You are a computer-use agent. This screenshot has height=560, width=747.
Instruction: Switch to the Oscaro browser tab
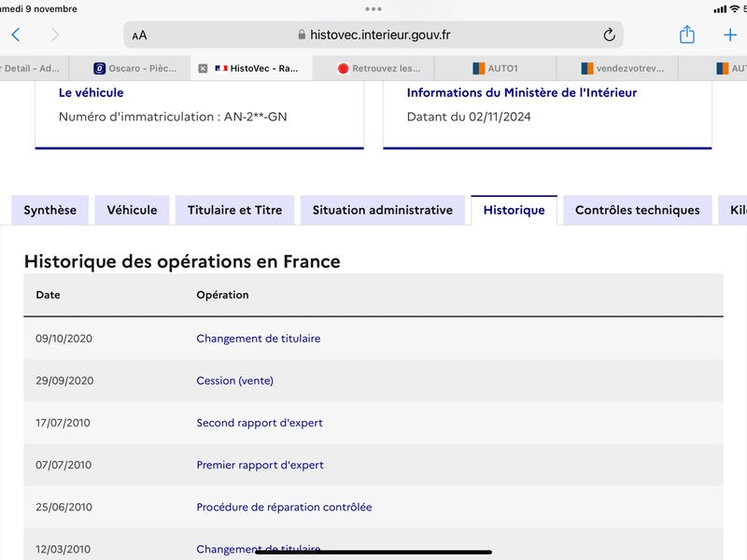130,68
